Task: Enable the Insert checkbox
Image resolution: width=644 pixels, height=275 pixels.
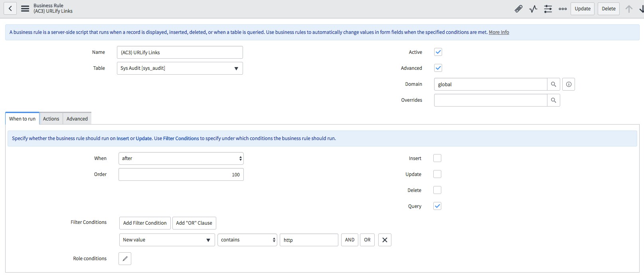Action: 437,158
